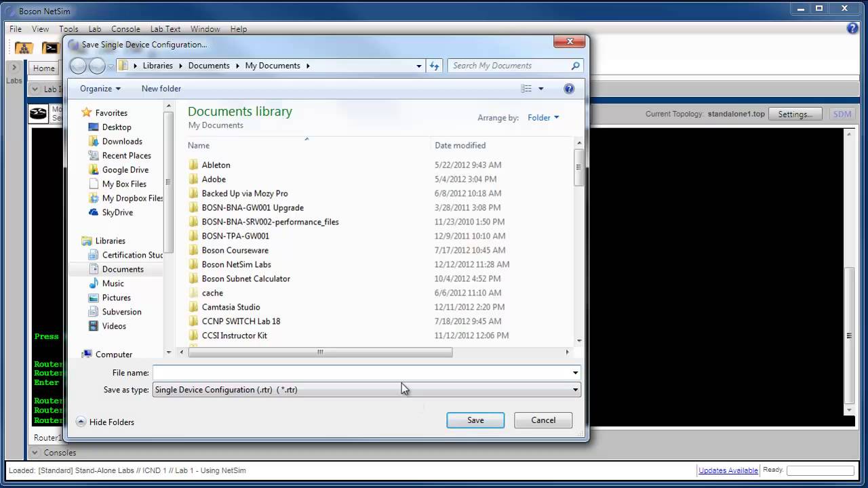868x488 pixels.
Task: Click the SDM button
Action: coord(842,114)
